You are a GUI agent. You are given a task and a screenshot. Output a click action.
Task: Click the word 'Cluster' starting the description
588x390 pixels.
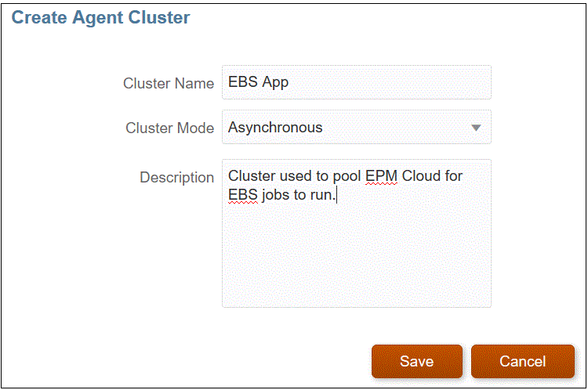pyautogui.click(x=251, y=176)
